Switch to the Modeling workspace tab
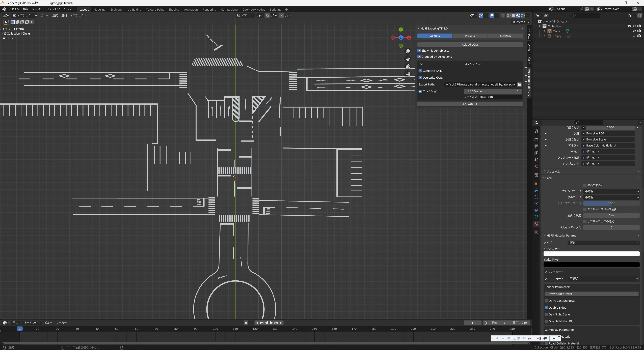This screenshot has height=350, width=644. pos(99,10)
